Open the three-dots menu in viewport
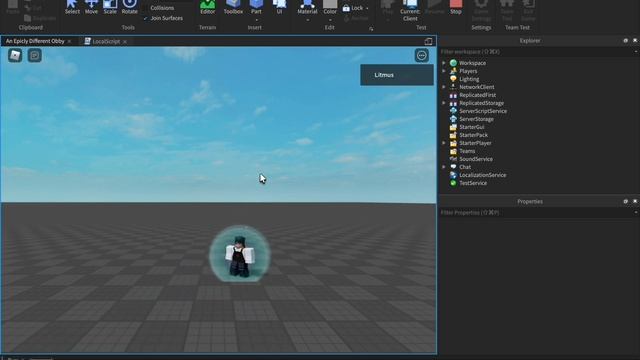The image size is (640, 360). click(x=422, y=55)
